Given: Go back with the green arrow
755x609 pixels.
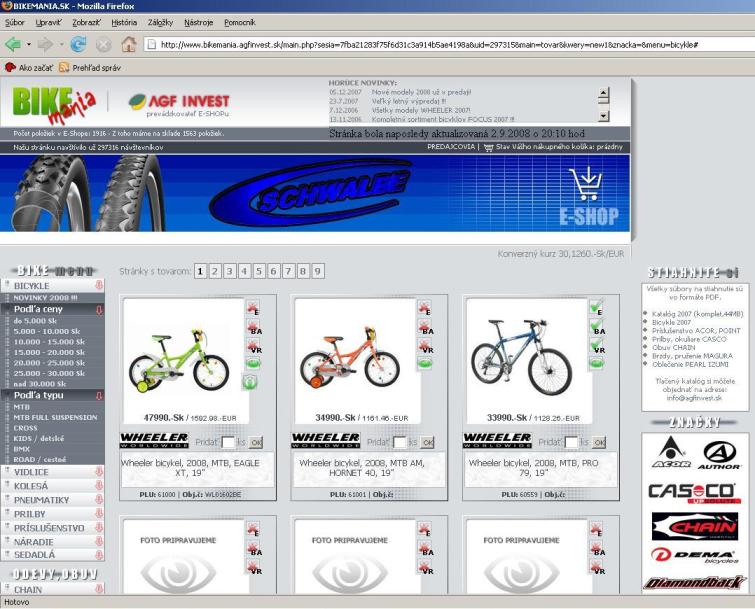Looking at the screenshot, I should (x=14, y=45).
